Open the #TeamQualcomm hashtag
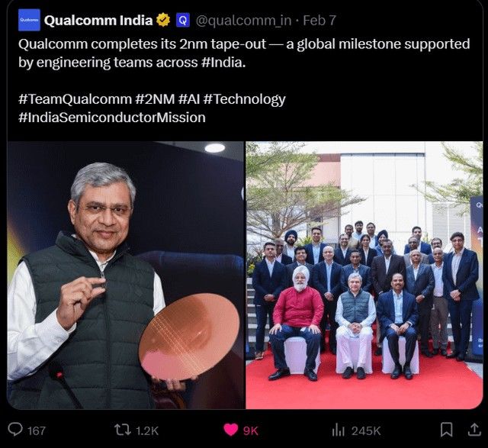488x448 pixels. tap(75, 99)
